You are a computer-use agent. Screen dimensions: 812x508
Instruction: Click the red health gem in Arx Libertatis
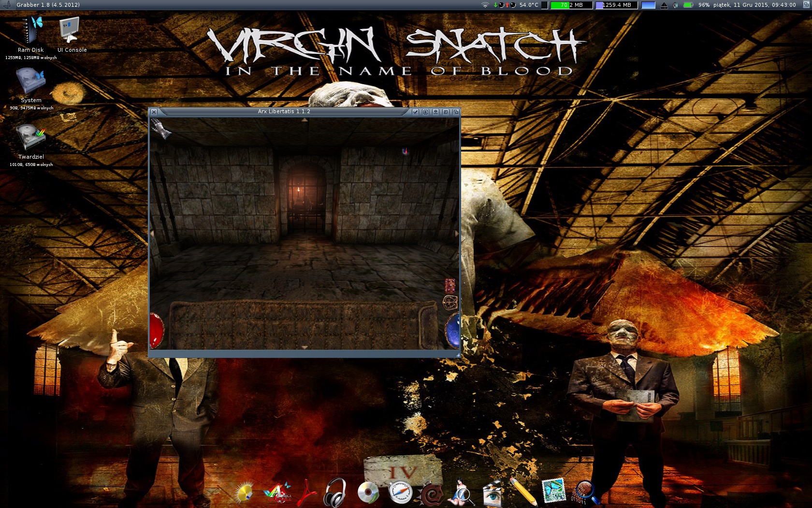157,331
